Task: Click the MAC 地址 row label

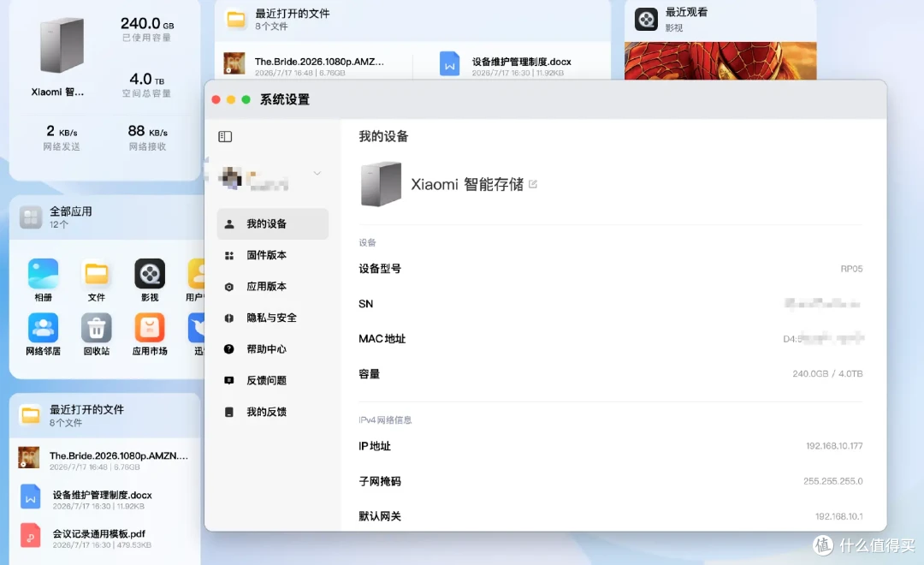Action: 382,339
